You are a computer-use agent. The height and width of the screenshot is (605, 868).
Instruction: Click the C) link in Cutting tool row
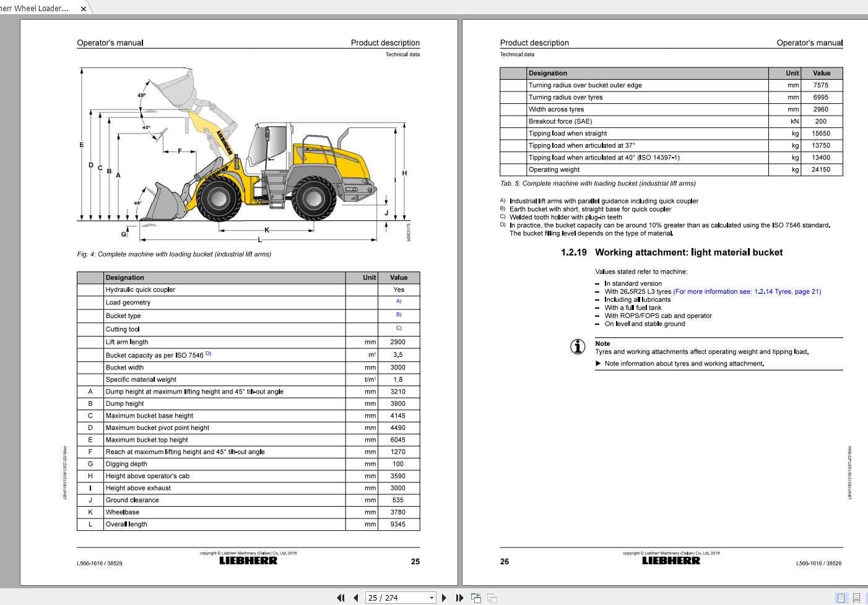point(399,328)
